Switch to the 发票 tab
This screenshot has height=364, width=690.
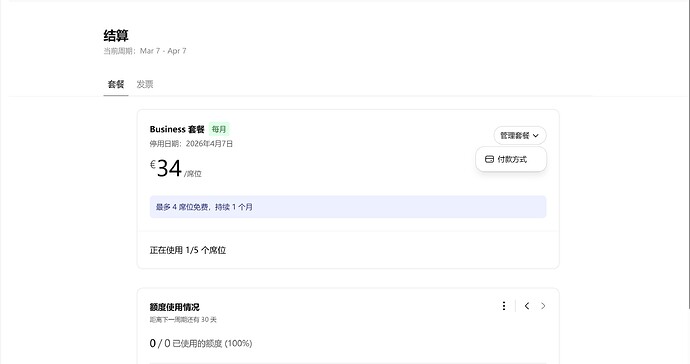click(145, 84)
